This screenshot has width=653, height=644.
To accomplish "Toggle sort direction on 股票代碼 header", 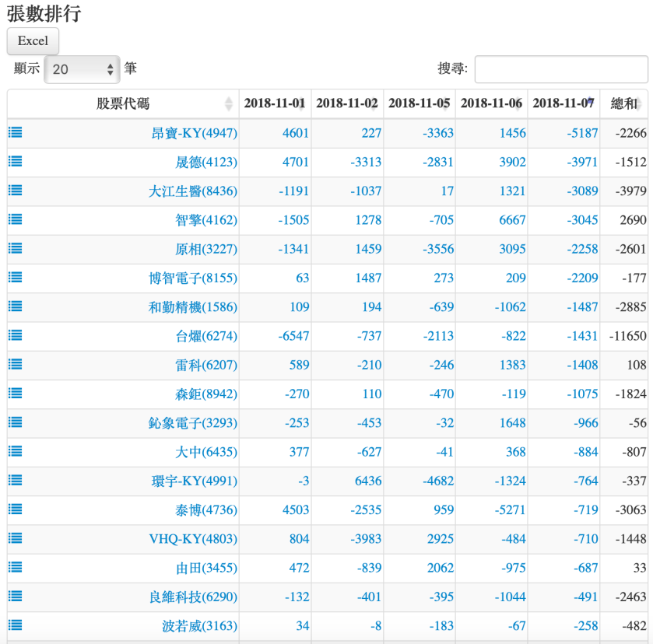I will pos(125,102).
